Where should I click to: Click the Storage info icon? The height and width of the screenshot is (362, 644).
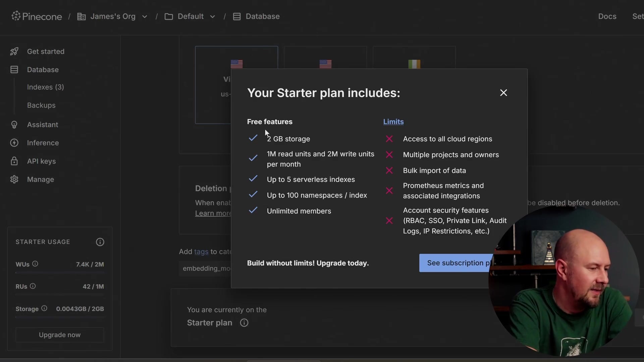(44, 309)
